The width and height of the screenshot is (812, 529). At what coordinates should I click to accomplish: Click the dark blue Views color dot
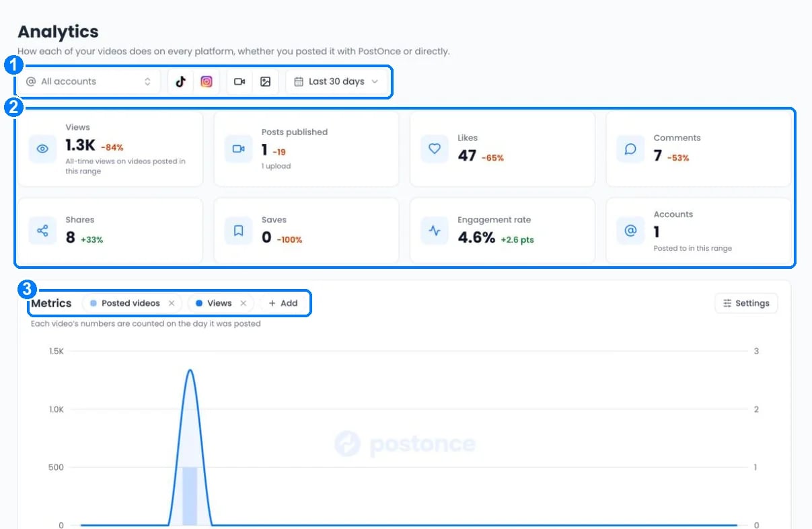pyautogui.click(x=199, y=303)
